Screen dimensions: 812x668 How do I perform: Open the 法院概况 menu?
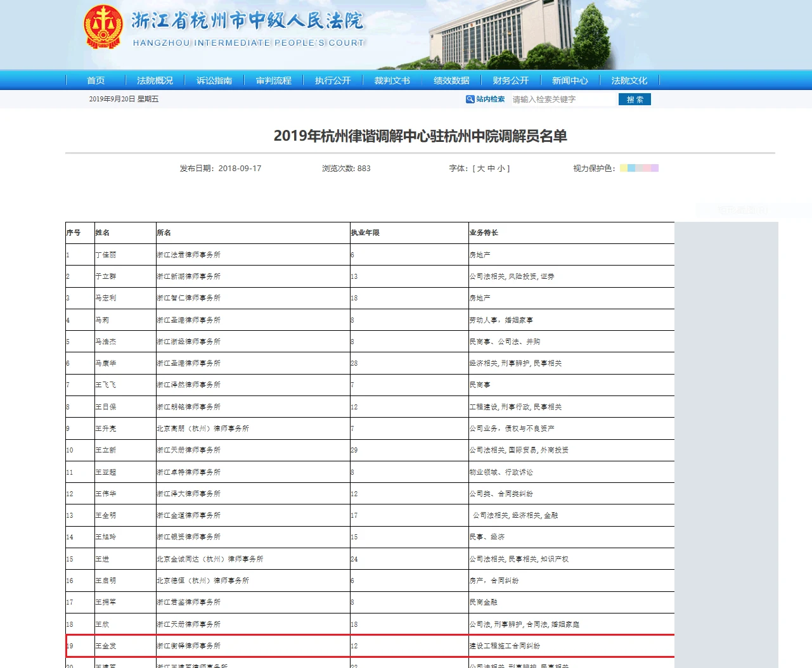[x=155, y=80]
